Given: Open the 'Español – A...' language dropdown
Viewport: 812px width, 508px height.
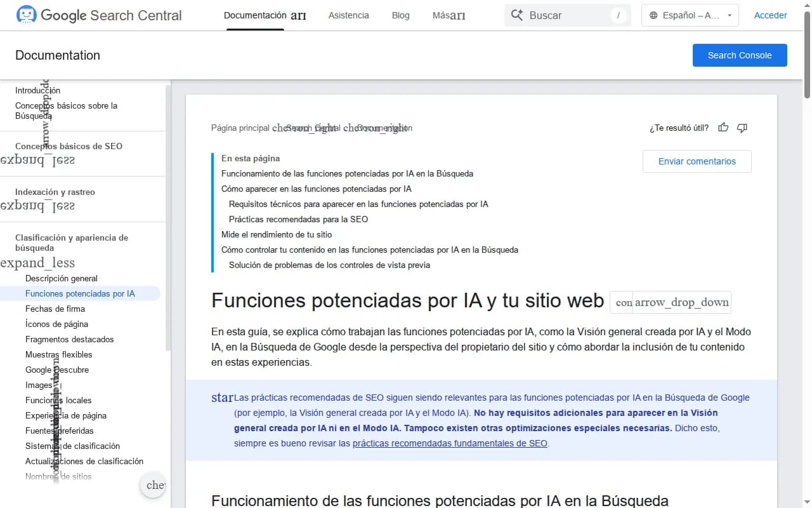Looking at the screenshot, I should coord(690,15).
